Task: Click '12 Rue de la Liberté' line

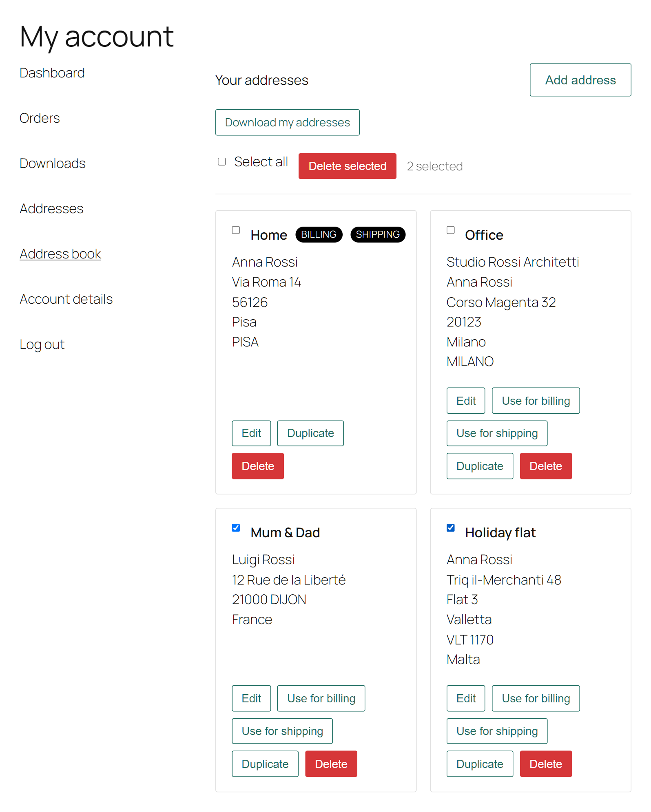Action: [289, 580]
